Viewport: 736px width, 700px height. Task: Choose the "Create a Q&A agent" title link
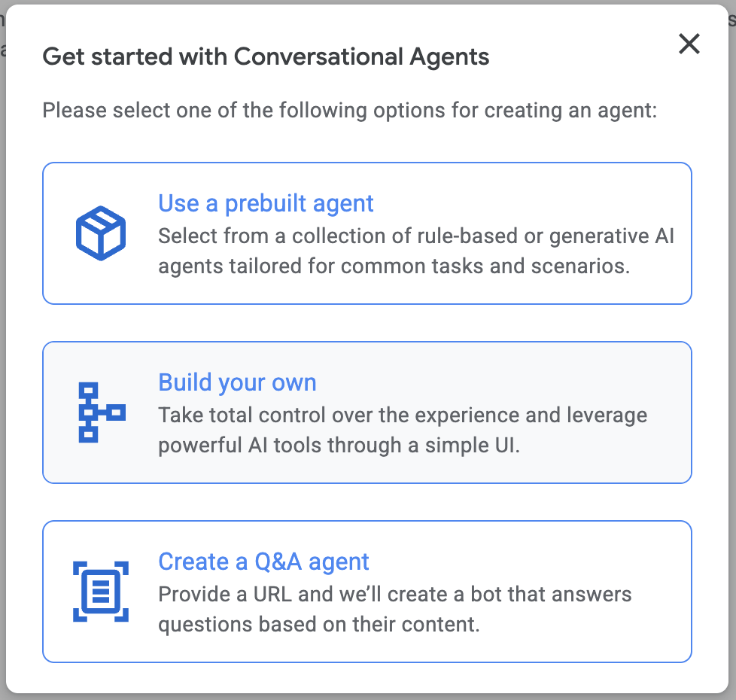263,562
